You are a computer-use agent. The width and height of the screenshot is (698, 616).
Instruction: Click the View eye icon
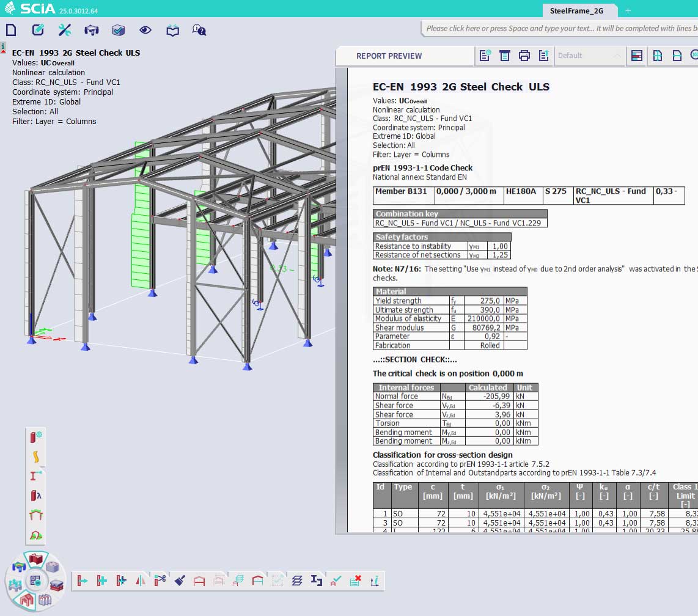pos(145,30)
